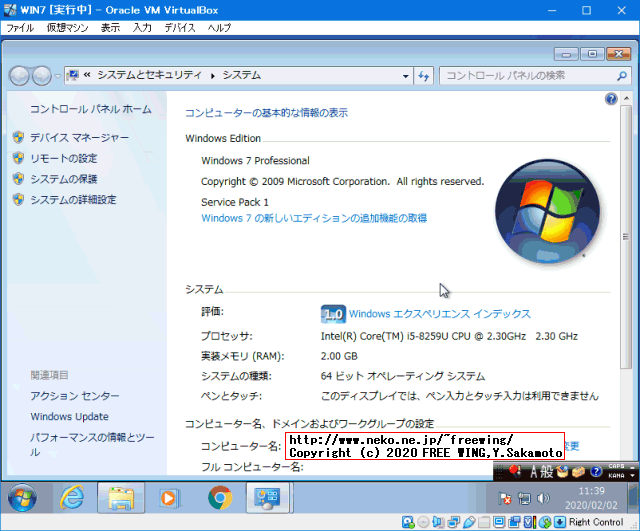
Task: Click VirtualBox optical drive indicator
Action: [x=423, y=522]
